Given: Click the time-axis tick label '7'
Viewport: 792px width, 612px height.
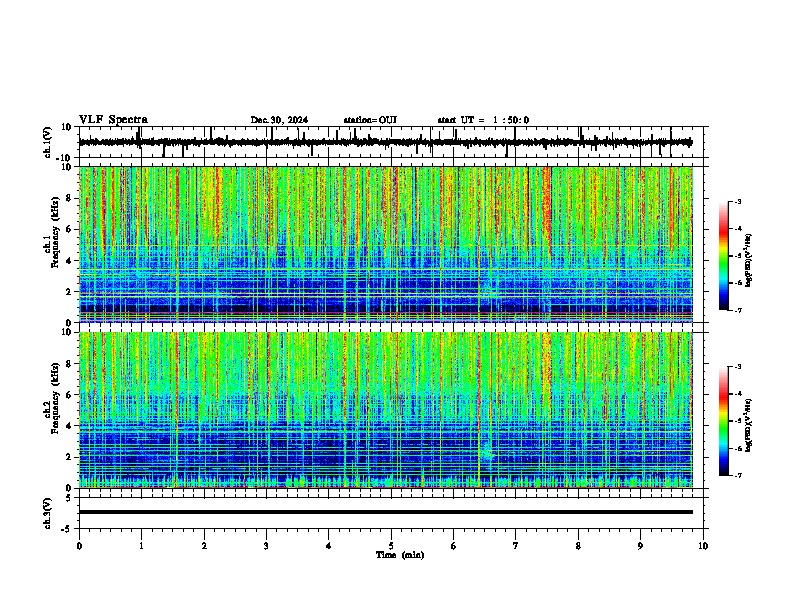Looking at the screenshot, I should tap(516, 546).
